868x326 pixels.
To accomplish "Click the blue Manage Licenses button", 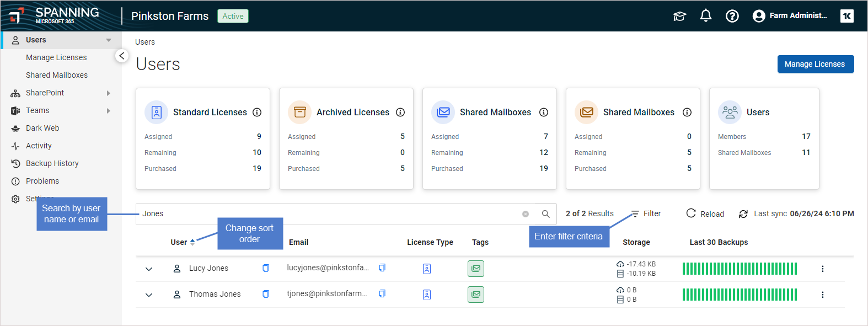I will pyautogui.click(x=815, y=64).
